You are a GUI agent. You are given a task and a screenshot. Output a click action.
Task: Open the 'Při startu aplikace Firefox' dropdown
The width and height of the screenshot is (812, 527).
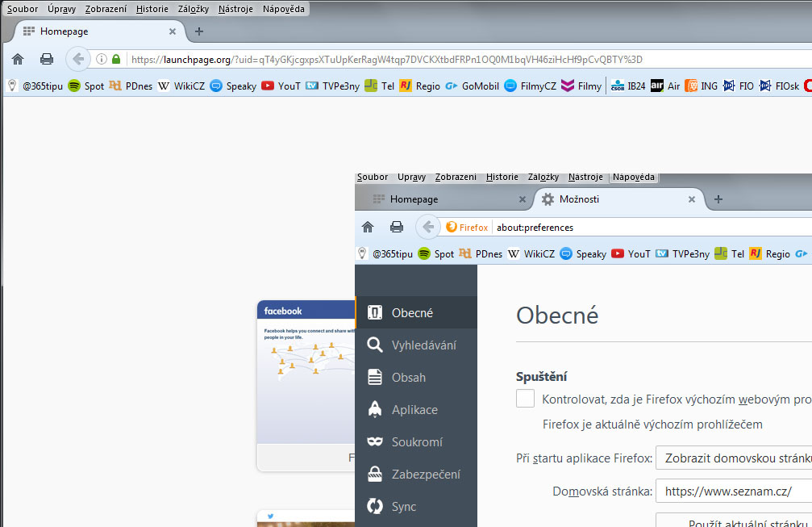click(x=734, y=458)
